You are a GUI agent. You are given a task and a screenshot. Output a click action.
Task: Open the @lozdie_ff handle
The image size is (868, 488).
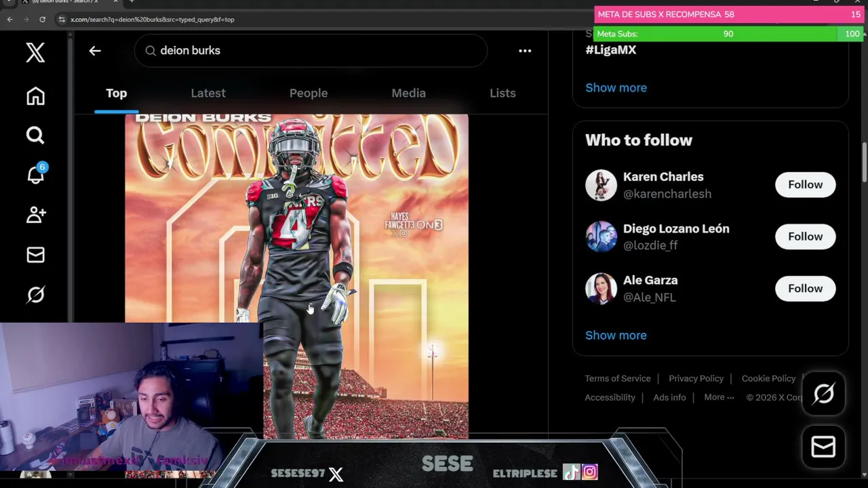click(x=650, y=245)
